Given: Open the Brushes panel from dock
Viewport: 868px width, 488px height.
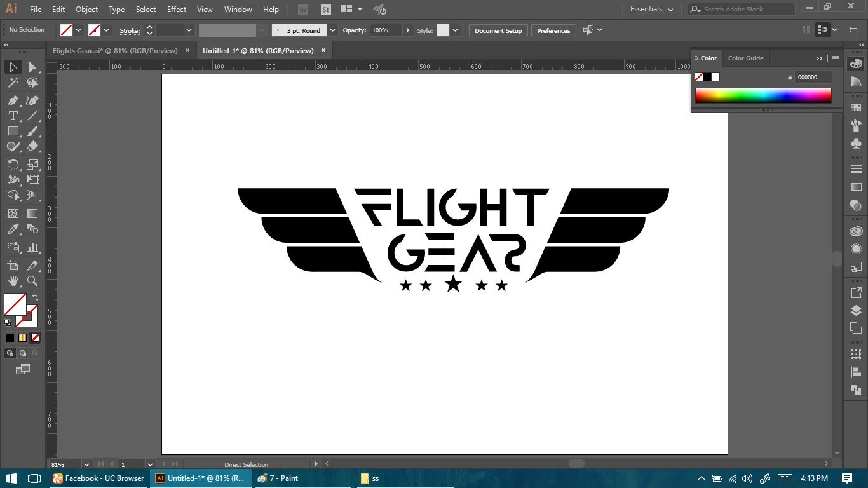Looking at the screenshot, I should pyautogui.click(x=856, y=126).
